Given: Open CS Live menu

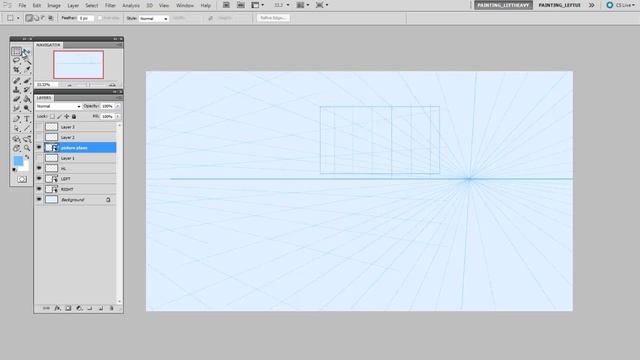Looking at the screenshot, I should 621,5.
